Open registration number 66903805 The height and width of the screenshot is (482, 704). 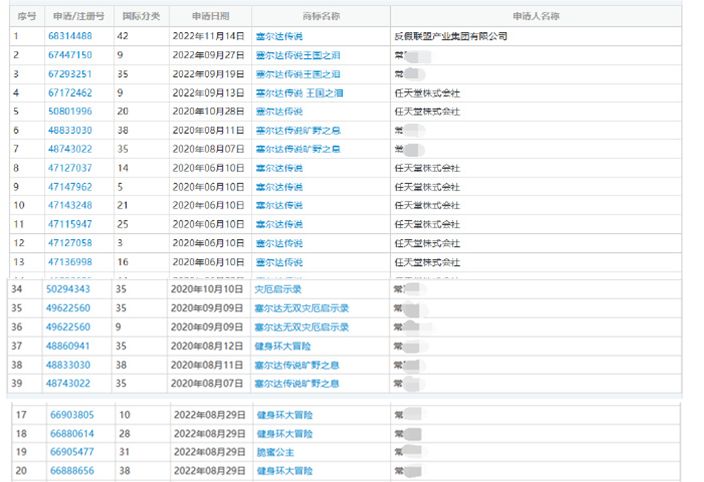click(72, 415)
